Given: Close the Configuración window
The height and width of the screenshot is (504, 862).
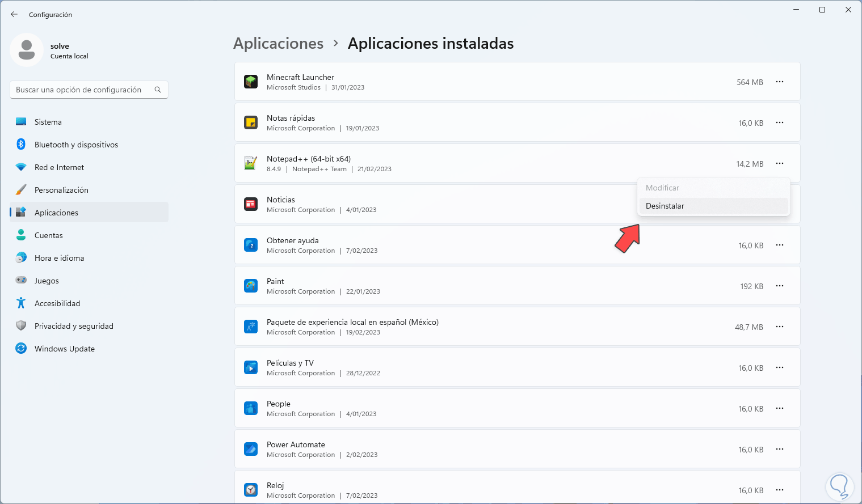Looking at the screenshot, I should point(848,10).
